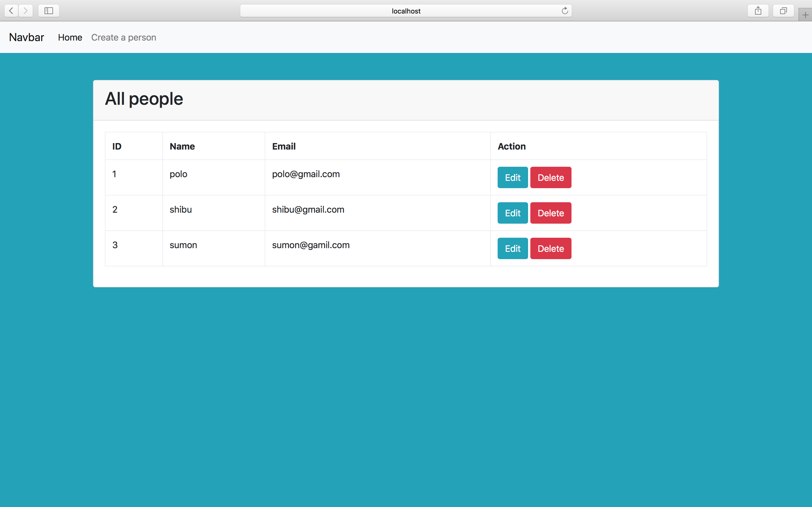Viewport: 812px width, 507px height.
Task: Click the sumon@gamil.com email cell
Action: pos(311,245)
